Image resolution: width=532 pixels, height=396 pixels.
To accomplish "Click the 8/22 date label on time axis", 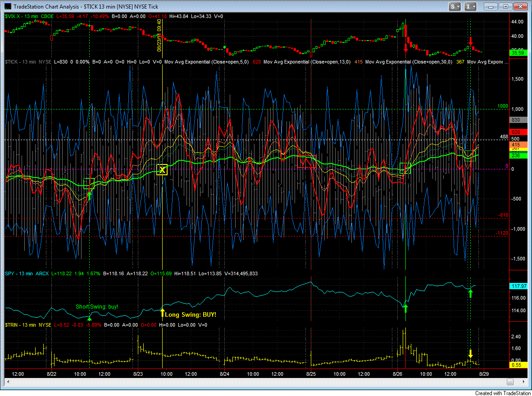I will point(51,374).
